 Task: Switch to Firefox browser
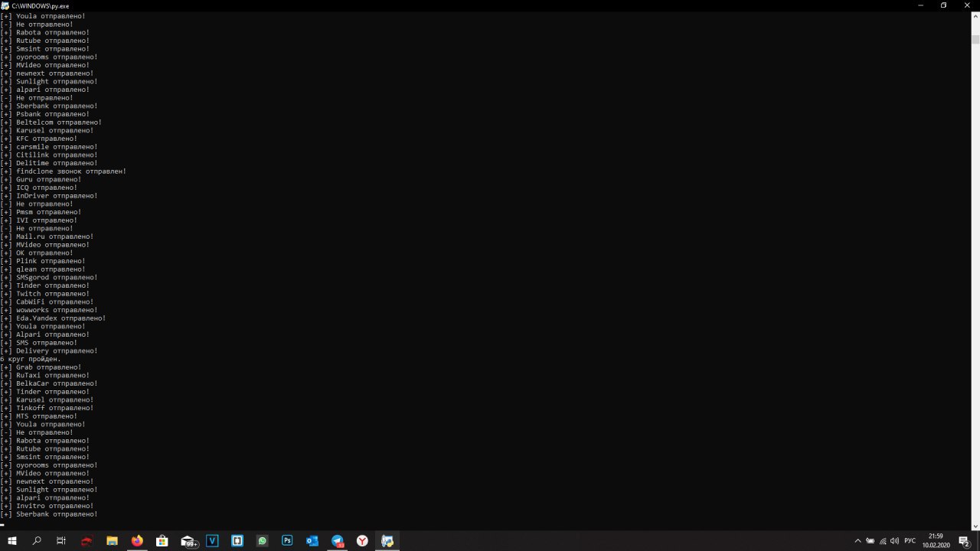(x=137, y=541)
